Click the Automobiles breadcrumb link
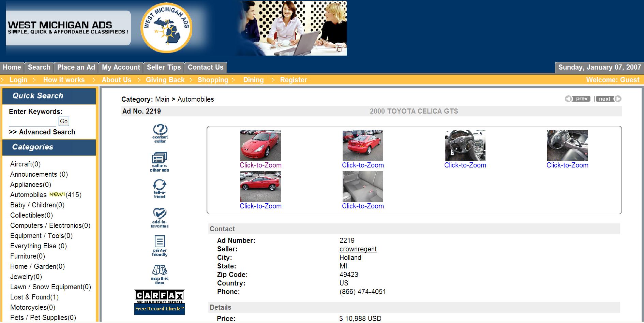644x323 pixels. point(196,99)
